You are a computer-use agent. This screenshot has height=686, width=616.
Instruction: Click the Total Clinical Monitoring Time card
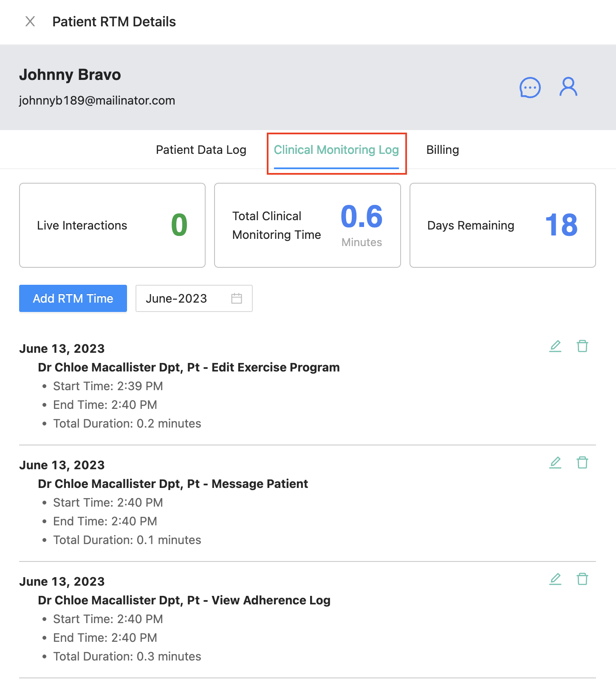point(307,225)
